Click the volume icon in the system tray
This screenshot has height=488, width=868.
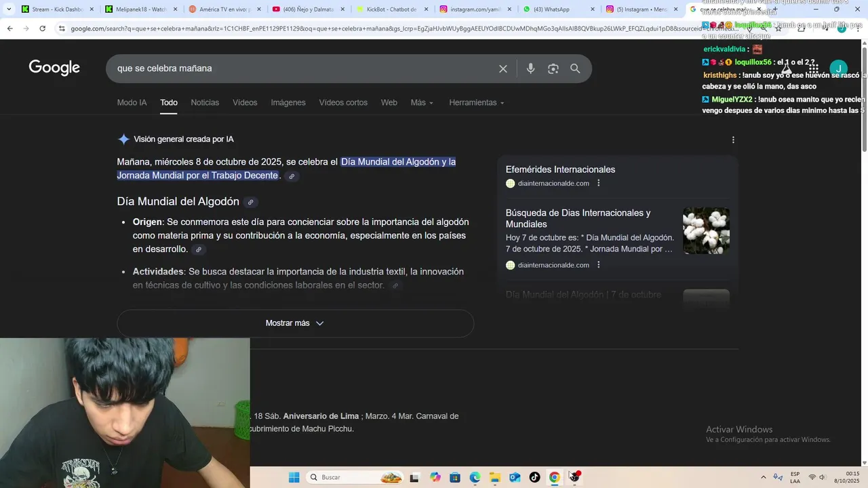click(823, 477)
